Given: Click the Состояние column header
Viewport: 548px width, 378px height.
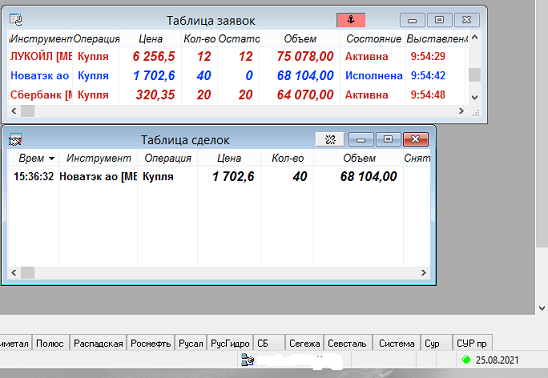Looking at the screenshot, I should [x=373, y=39].
